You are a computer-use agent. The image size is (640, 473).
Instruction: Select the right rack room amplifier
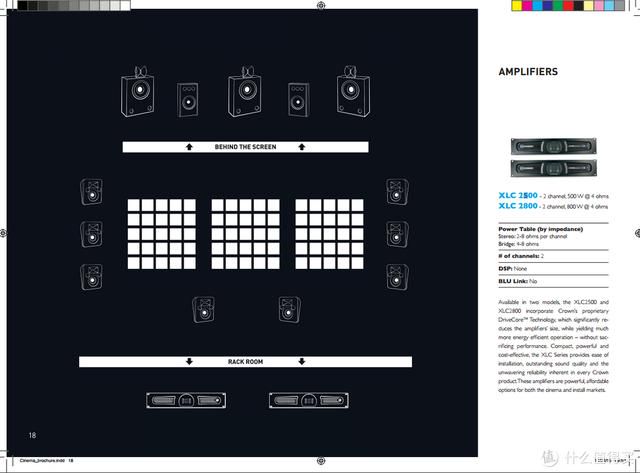[309, 400]
